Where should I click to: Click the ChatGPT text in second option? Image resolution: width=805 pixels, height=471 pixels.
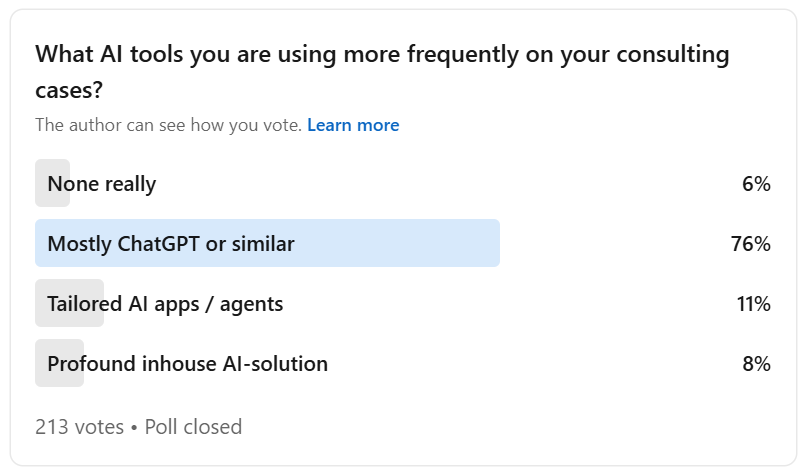point(158,243)
